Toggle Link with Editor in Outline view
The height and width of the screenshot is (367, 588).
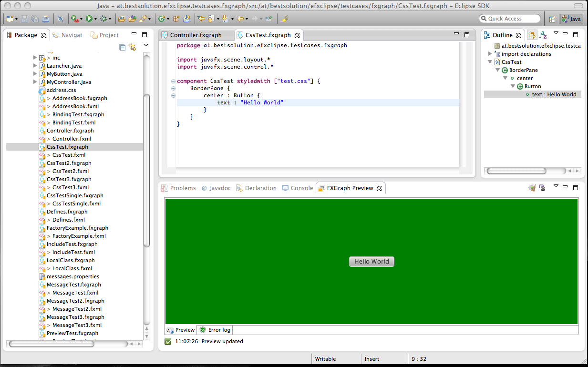coord(531,35)
